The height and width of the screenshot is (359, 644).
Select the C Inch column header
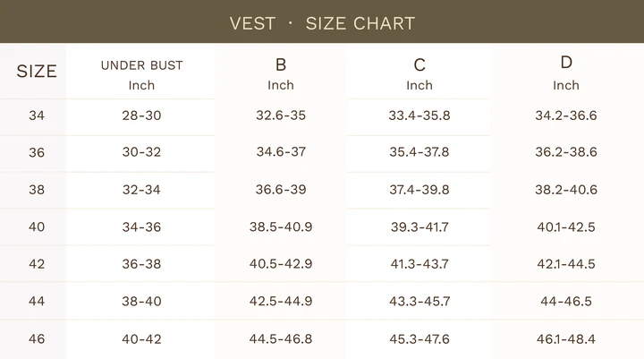coord(419,74)
